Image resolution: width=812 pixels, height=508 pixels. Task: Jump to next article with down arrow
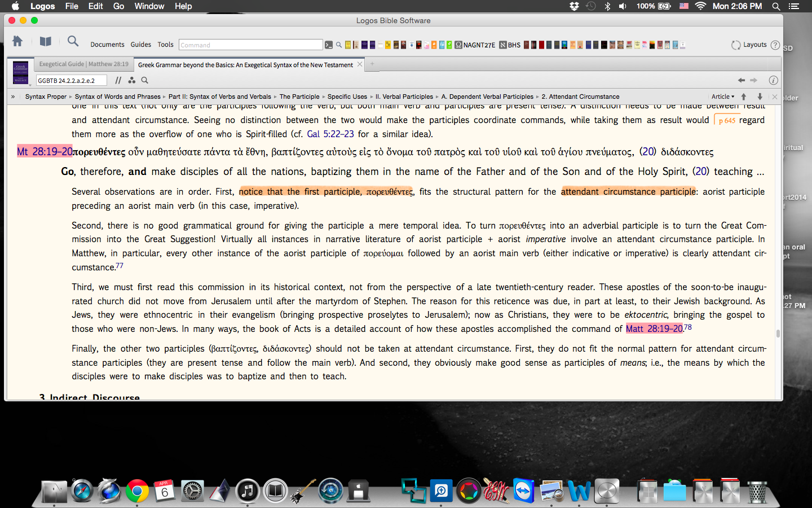[760, 97]
